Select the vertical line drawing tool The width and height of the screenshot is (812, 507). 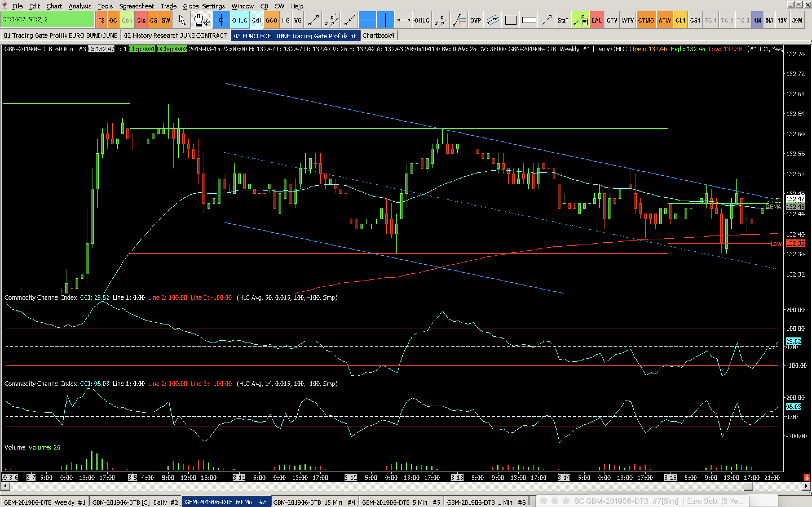click(x=385, y=20)
